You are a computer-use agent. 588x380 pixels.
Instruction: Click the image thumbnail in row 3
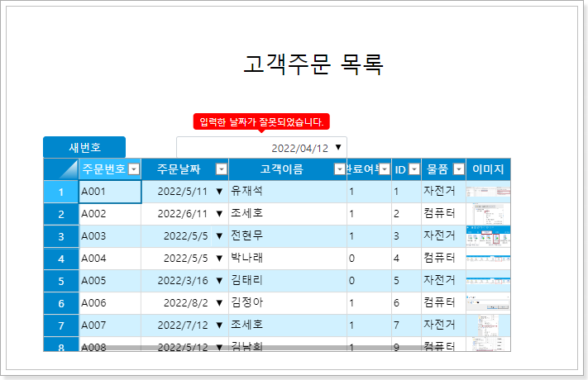tap(488, 236)
